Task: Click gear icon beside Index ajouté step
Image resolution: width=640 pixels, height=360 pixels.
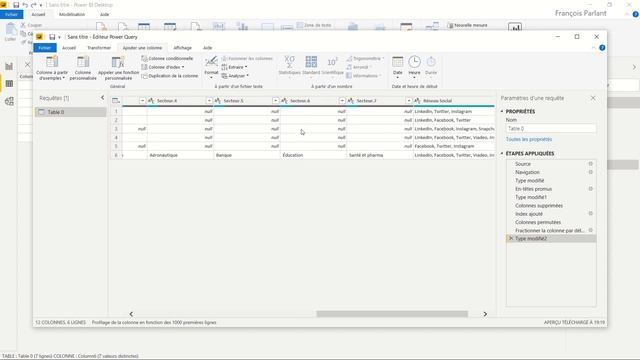Action: pos(590,214)
